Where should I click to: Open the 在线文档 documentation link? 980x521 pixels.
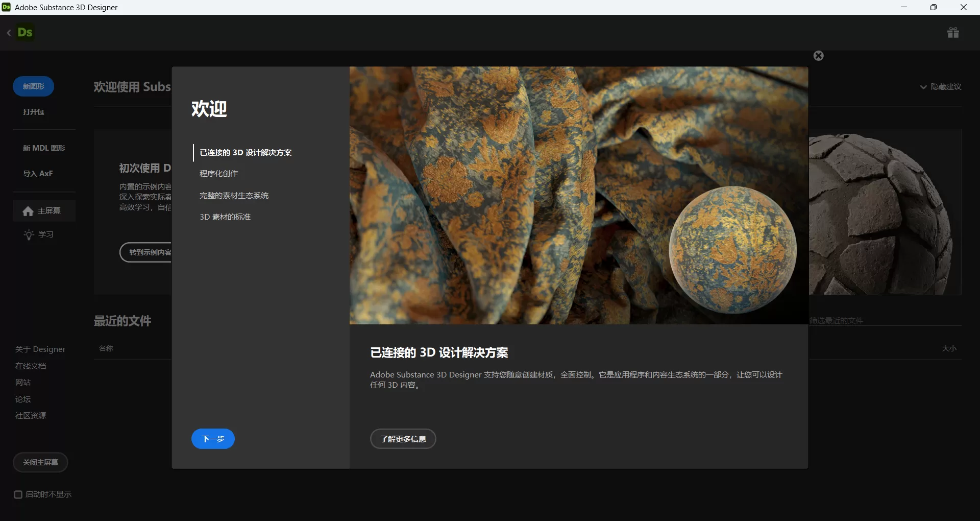(x=31, y=366)
